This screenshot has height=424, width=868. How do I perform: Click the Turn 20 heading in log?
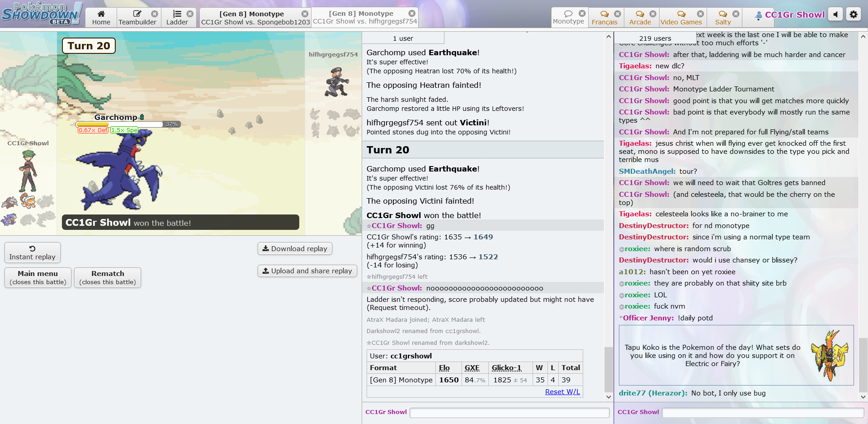point(388,150)
